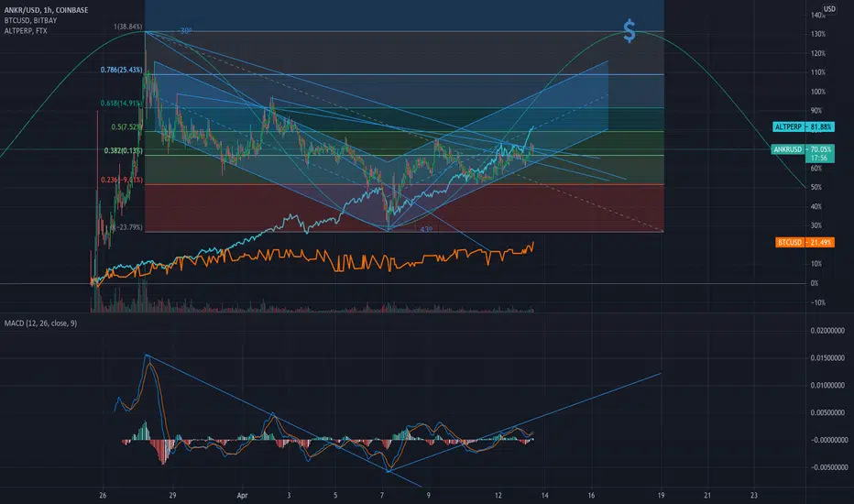Click 130% on the price axis
Viewport: 854px width, 504px height.
(818, 34)
